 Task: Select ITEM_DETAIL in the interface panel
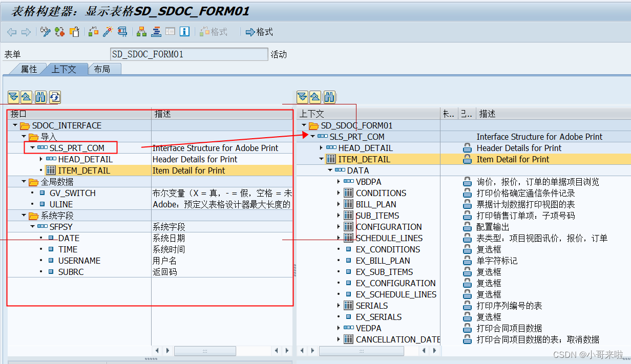click(84, 170)
